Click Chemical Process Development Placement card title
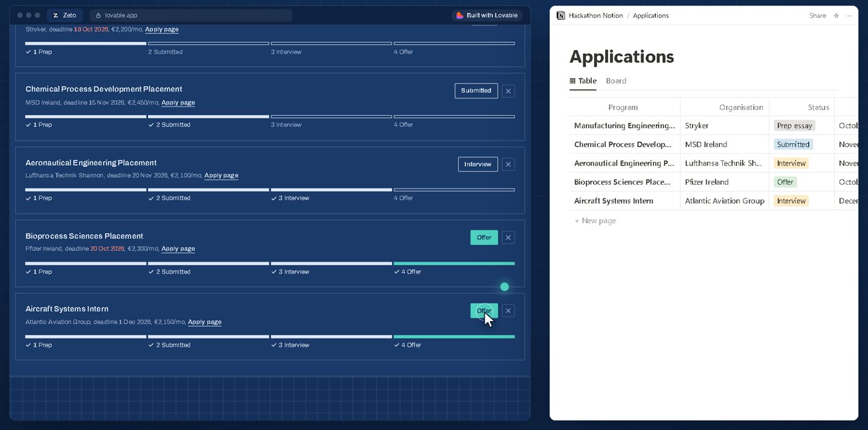The width and height of the screenshot is (868, 430). pyautogui.click(x=104, y=89)
